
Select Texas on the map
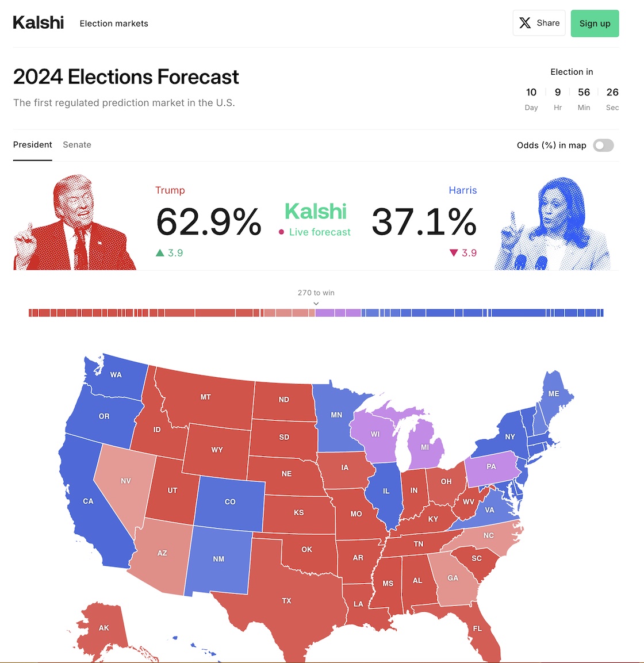[286, 600]
